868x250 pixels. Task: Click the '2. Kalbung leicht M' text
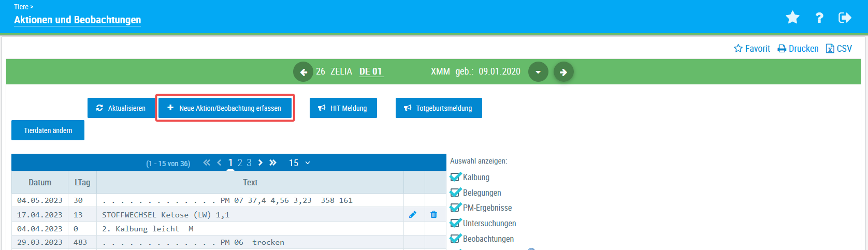[x=148, y=229]
